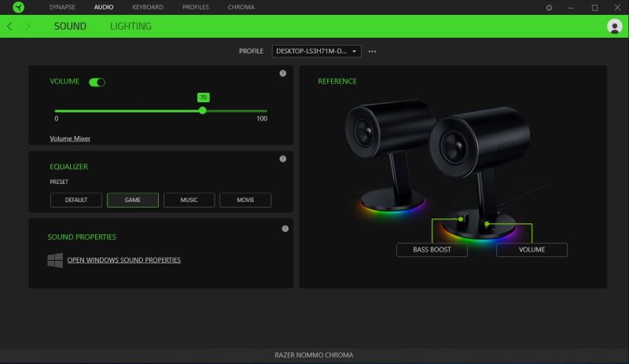Select the Sound sub-tab

coord(70,27)
